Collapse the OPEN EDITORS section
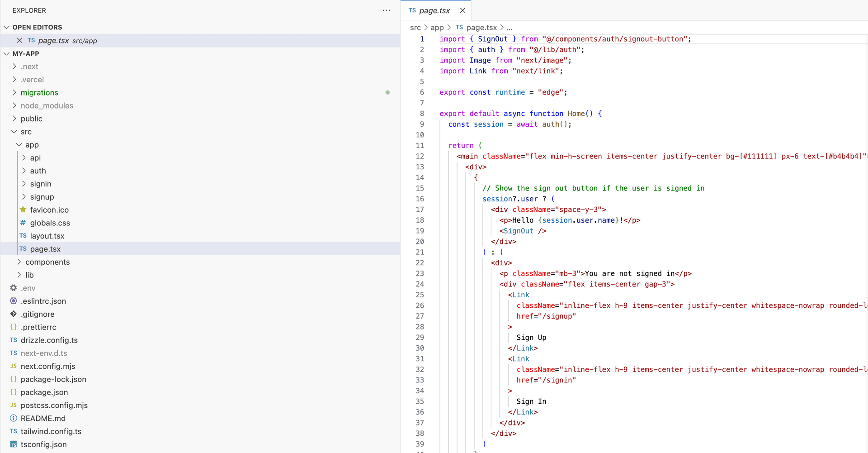This screenshot has width=868, height=453. point(7,27)
